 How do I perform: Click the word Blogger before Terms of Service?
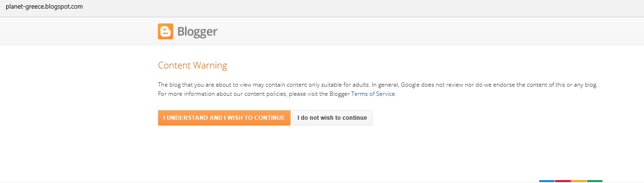tap(339, 94)
